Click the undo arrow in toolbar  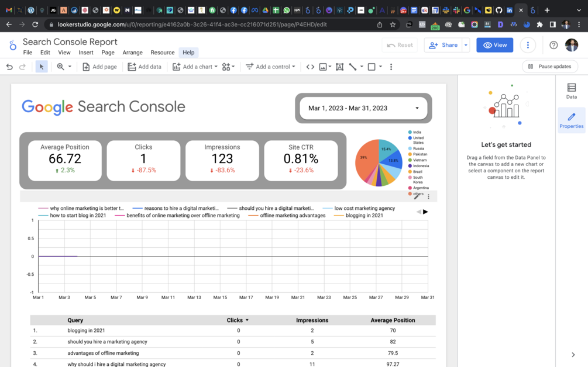(9, 67)
